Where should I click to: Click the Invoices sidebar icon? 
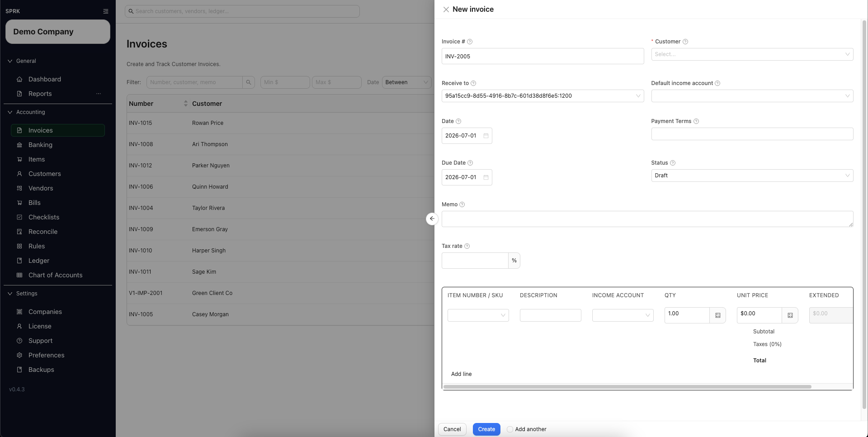[19, 130]
